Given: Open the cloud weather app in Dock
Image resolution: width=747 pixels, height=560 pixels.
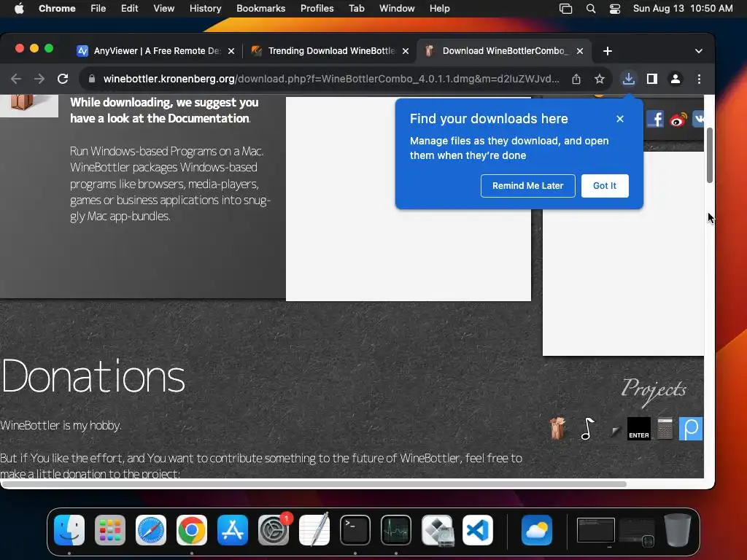Looking at the screenshot, I should (537, 530).
